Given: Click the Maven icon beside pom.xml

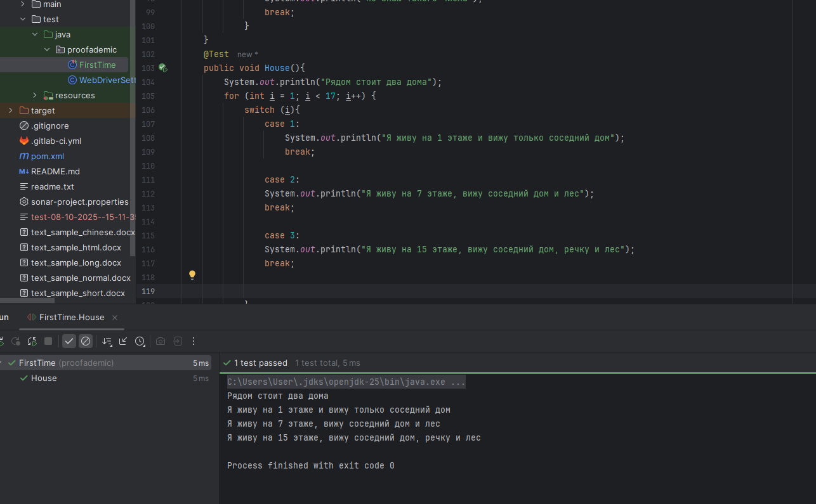Looking at the screenshot, I should [x=24, y=156].
